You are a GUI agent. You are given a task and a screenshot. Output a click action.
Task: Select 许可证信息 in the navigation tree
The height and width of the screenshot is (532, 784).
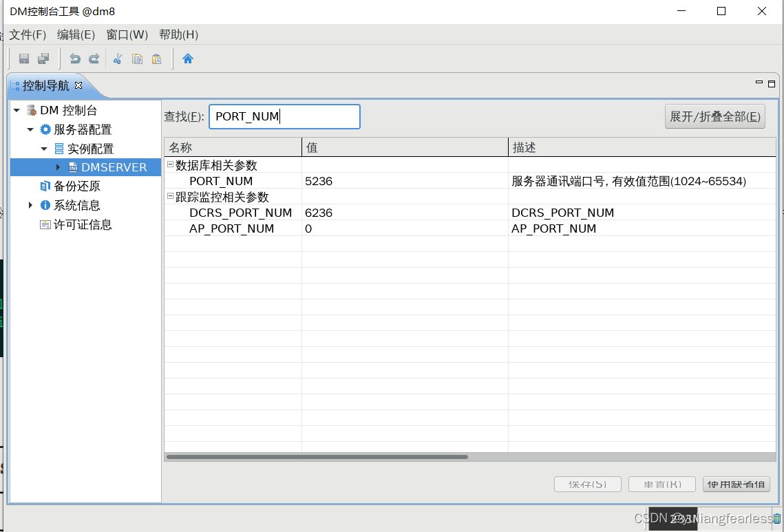coord(83,224)
